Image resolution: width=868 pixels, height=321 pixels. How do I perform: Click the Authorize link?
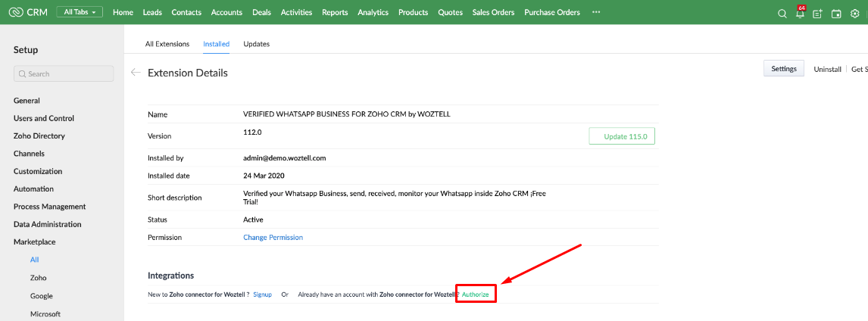476,295
